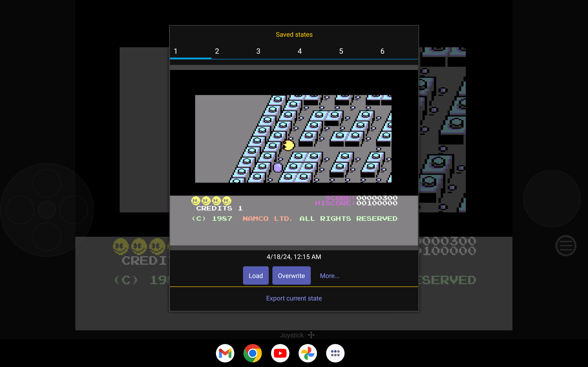Click the Joystick mode indicator icon

click(311, 335)
